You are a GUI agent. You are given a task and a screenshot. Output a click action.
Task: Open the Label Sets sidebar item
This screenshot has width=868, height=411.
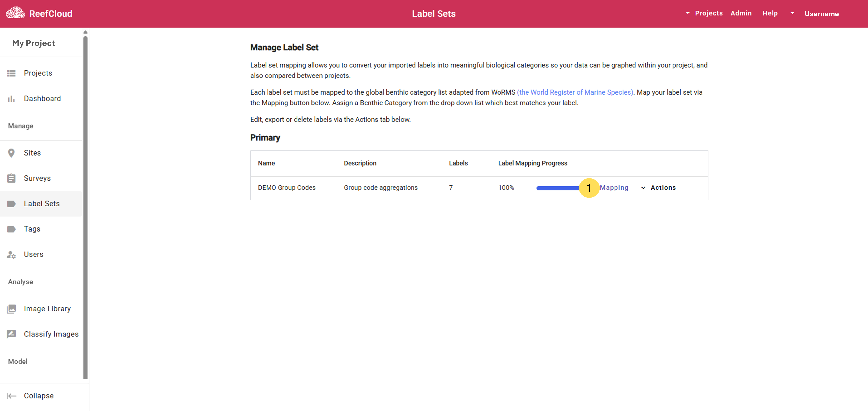point(41,204)
